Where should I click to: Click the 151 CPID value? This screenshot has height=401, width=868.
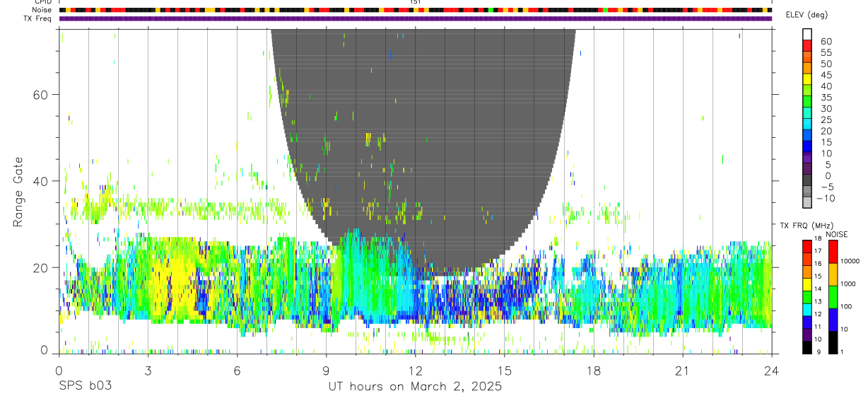coord(416,2)
